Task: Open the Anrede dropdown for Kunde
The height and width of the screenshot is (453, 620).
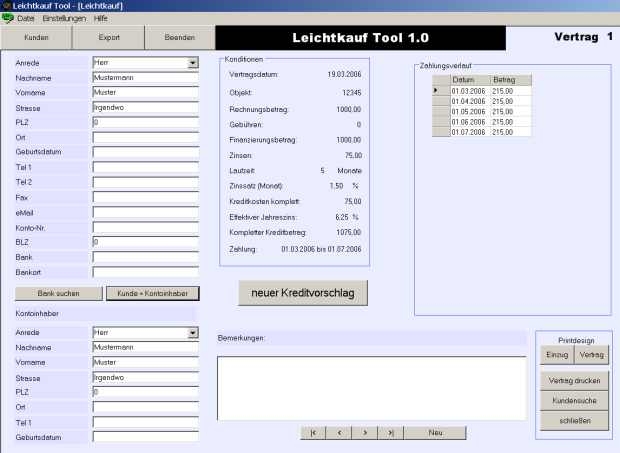Action: click(x=193, y=63)
